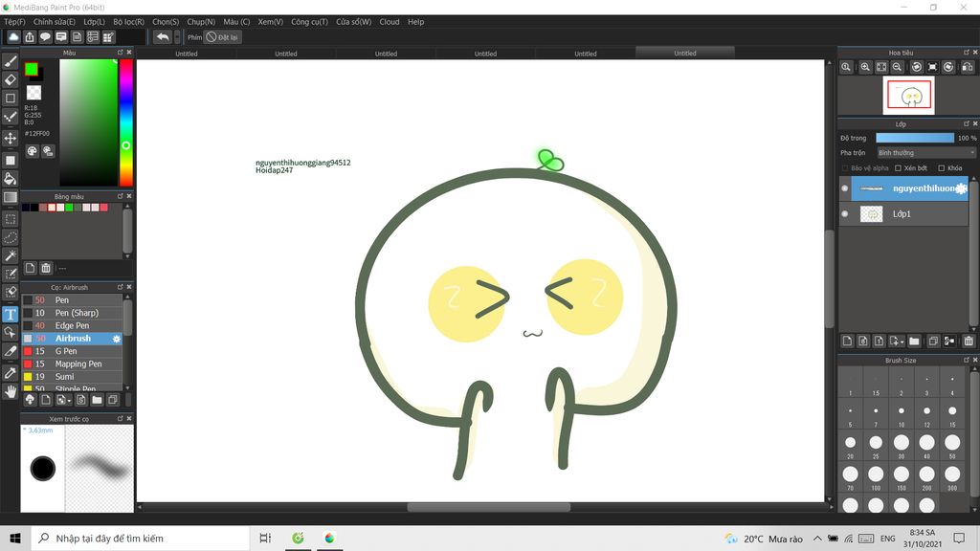Open Tệp(F) menu

tap(15, 22)
